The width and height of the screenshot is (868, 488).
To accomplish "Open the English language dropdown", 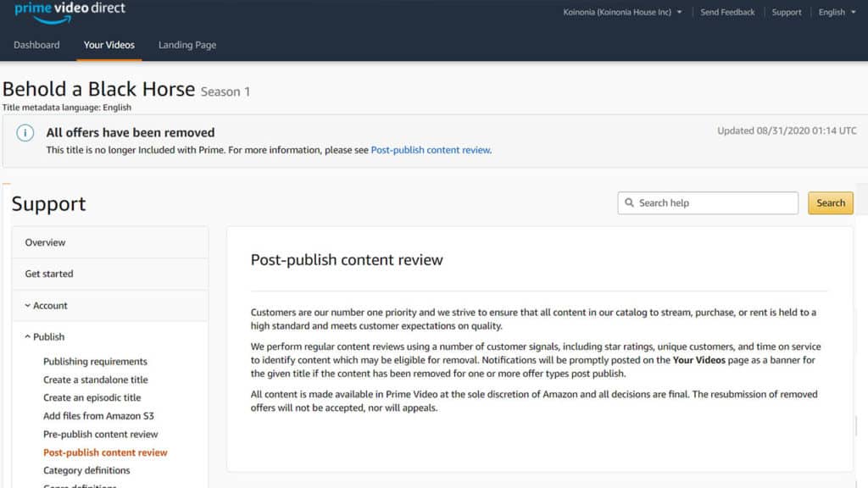I will tap(837, 12).
